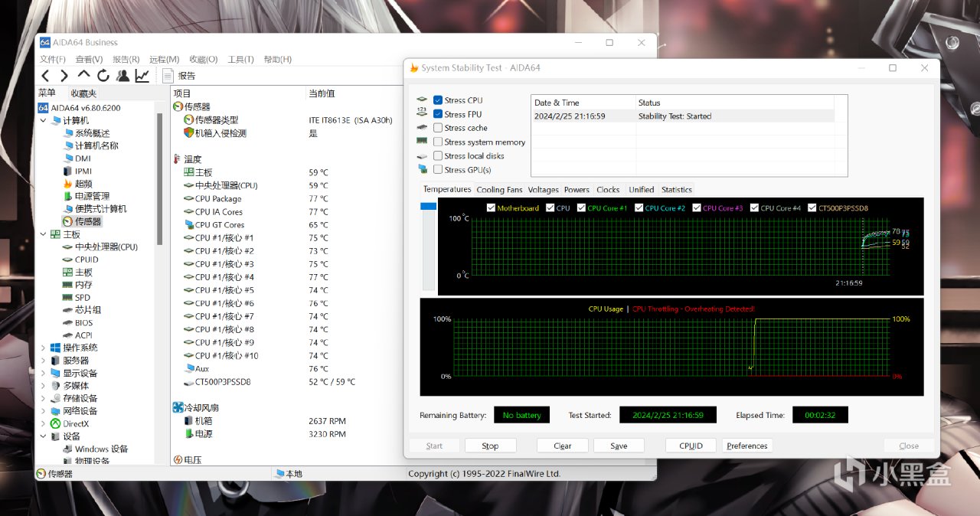Toggle the Stress FPU checkbox
The width and height of the screenshot is (980, 516).
438,114
